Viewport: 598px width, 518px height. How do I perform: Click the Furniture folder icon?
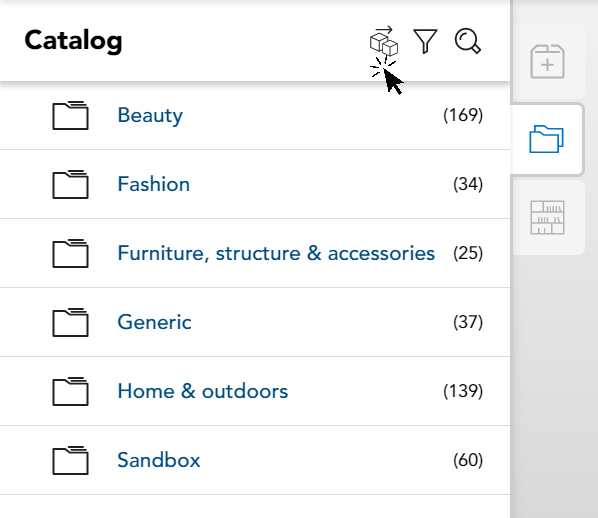(x=71, y=253)
